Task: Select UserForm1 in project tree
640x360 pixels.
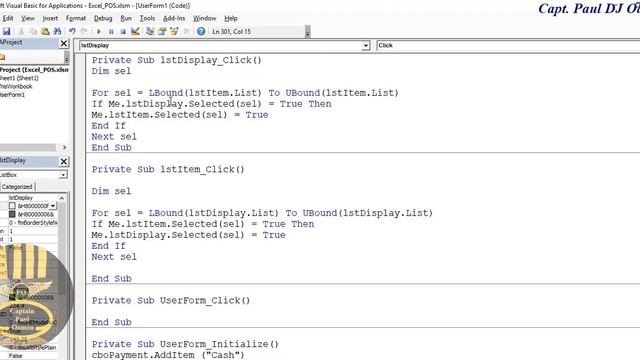Action: 12,95
